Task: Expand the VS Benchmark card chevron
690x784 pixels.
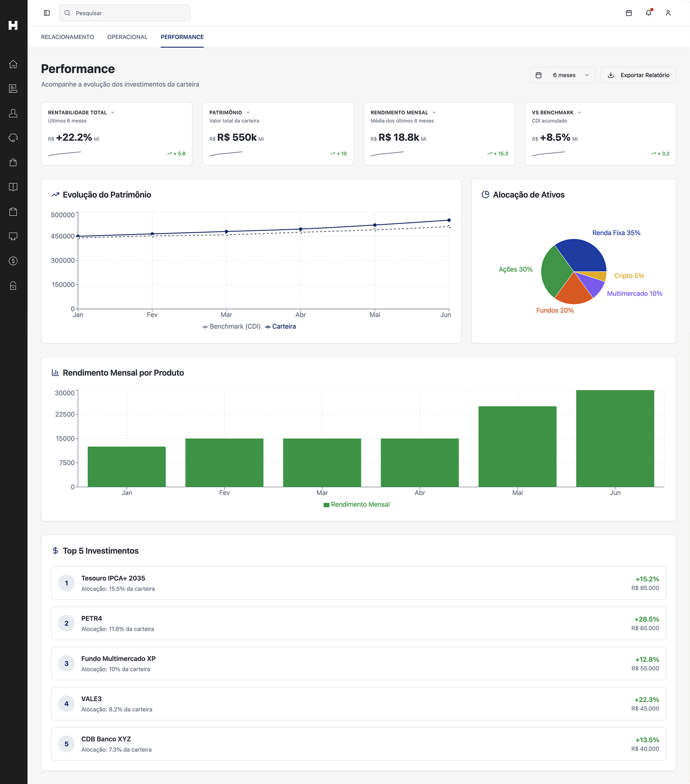Action: [580, 112]
